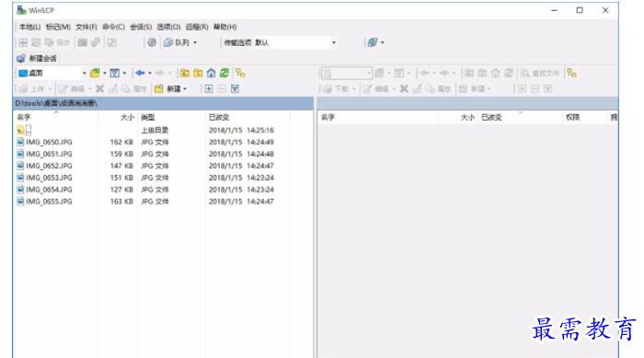The image size is (644, 358).
Task: Open the 命令(C) menu
Action: click(113, 27)
